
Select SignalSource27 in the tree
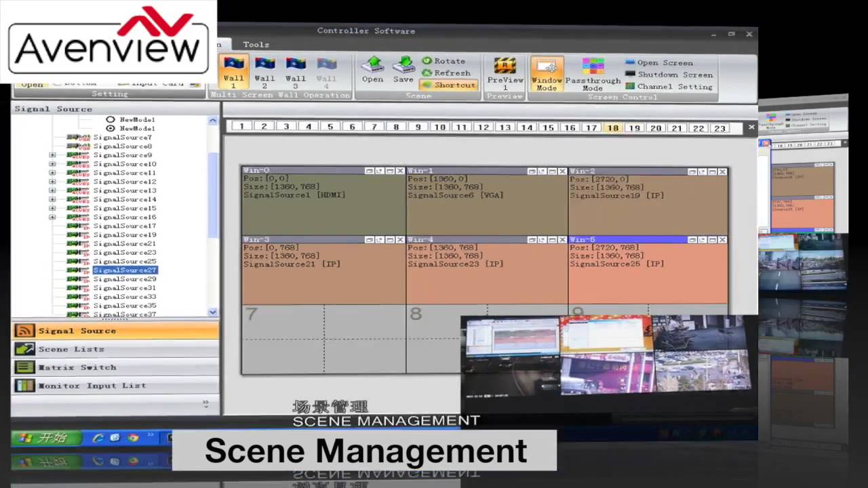coord(125,270)
